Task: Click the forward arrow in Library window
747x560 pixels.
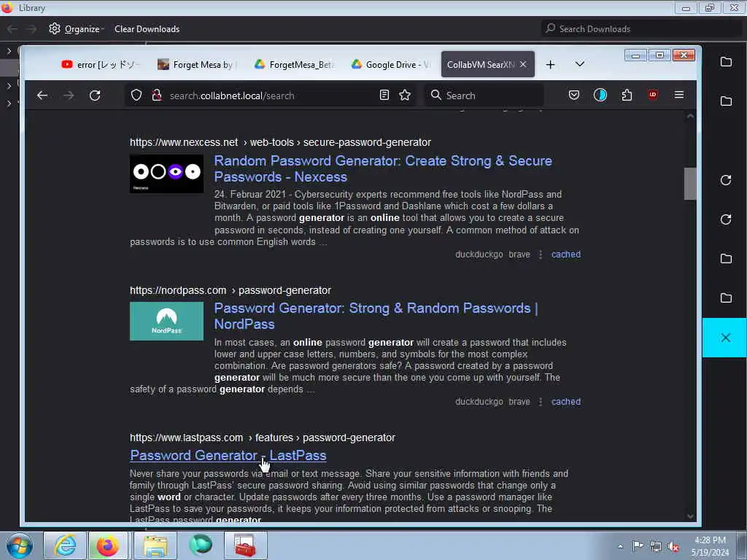Action: point(31,29)
